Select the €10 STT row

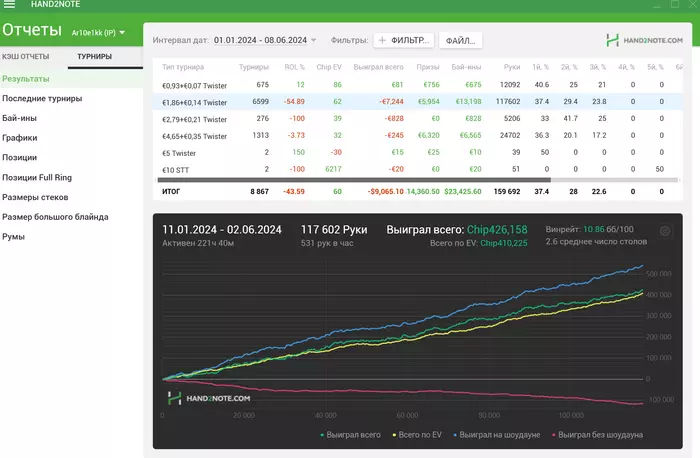(417, 170)
